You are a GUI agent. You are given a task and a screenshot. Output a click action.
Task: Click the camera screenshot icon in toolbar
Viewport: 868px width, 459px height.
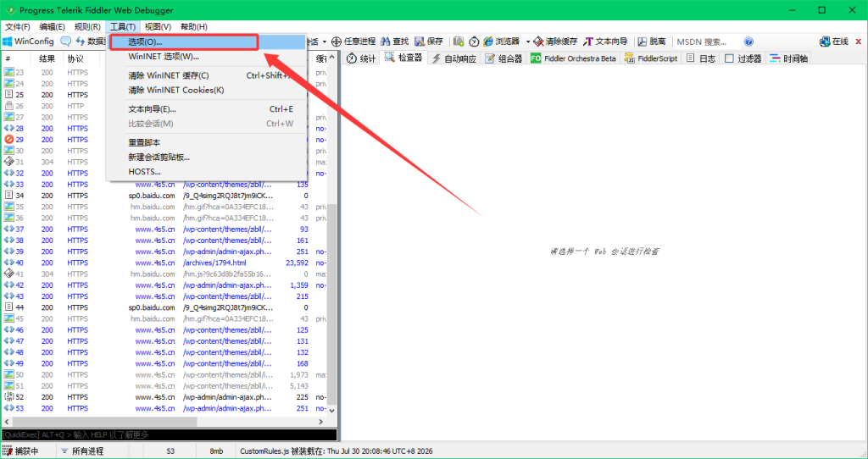(x=459, y=41)
